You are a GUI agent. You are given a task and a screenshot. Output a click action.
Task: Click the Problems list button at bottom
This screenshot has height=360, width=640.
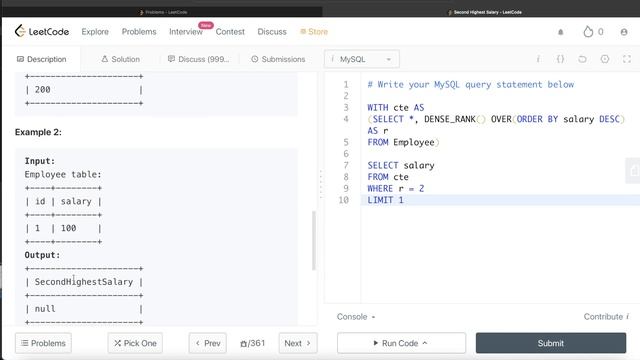[x=43, y=343]
